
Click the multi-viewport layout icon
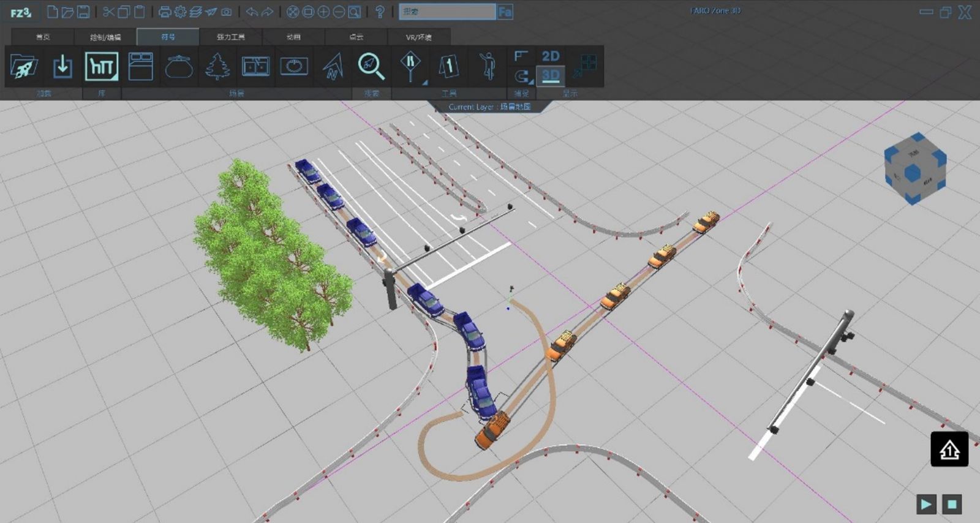(585, 66)
